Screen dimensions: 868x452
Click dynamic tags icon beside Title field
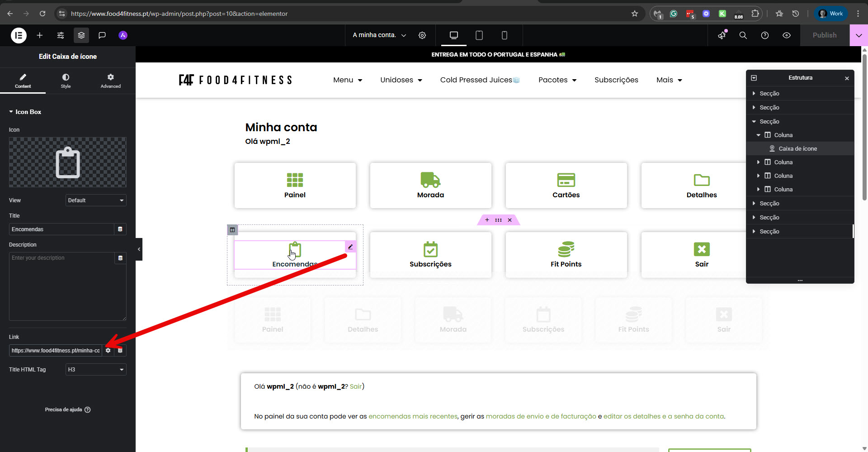(x=120, y=229)
